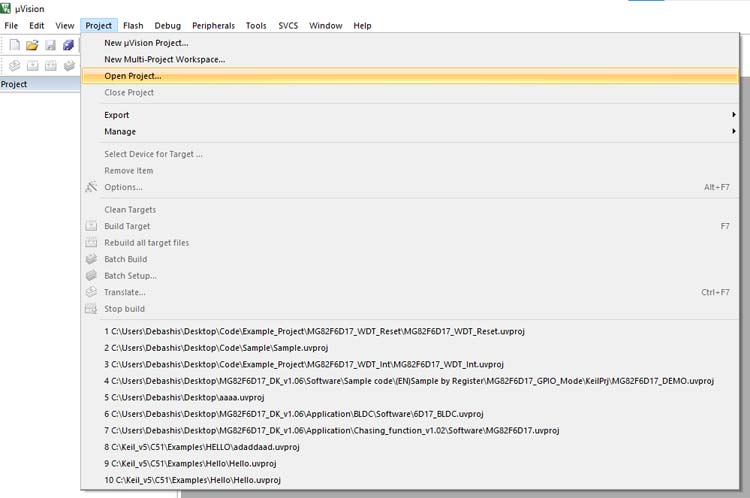Click the Clean Targets entry
The image size is (750, 498).
tap(410, 210)
